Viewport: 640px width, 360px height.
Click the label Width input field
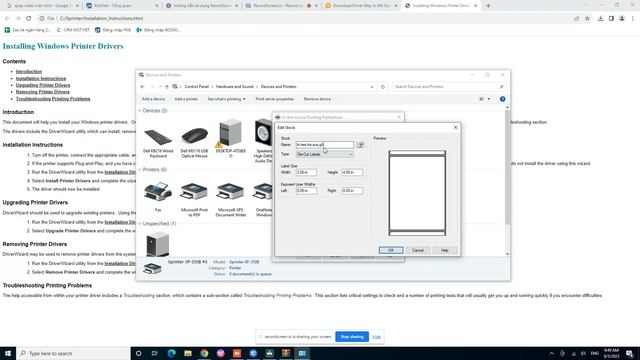click(306, 172)
